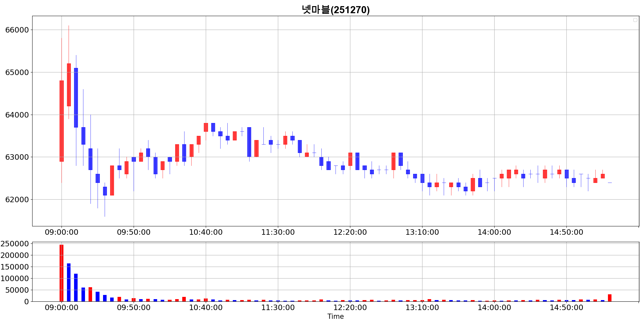The image size is (644, 322).
Task: Select the tallest red volume bar at 09:00
Action: tap(62, 273)
